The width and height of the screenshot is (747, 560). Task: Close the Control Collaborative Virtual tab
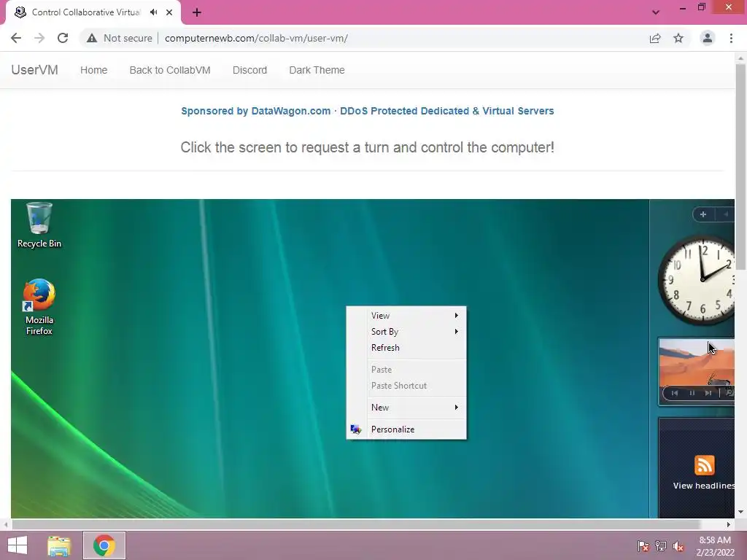169,12
